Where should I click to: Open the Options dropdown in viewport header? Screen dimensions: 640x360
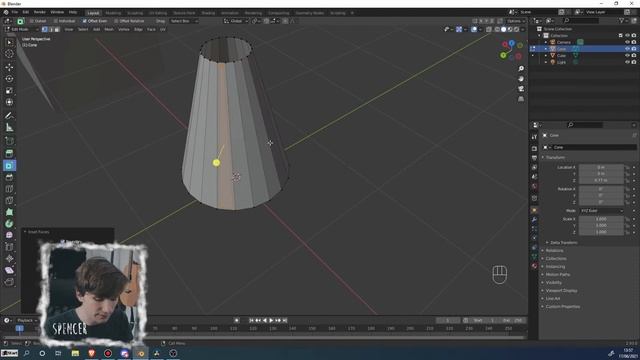tap(516, 21)
